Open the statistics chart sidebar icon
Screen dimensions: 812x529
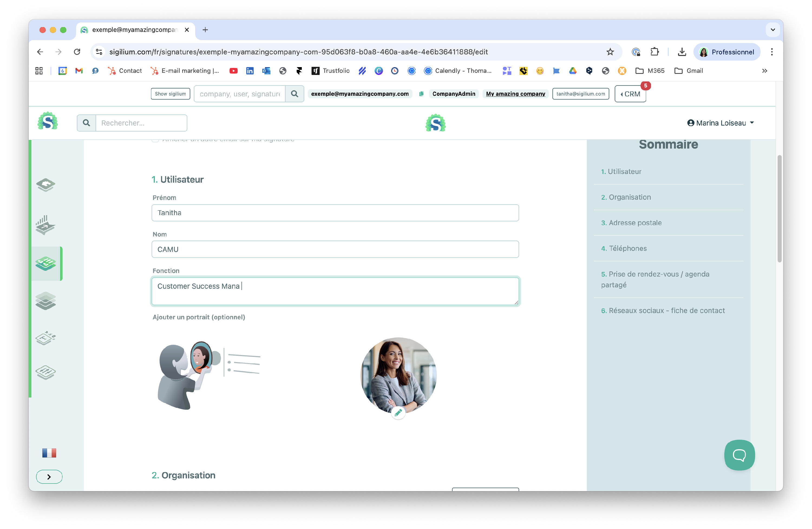pyautogui.click(x=45, y=225)
